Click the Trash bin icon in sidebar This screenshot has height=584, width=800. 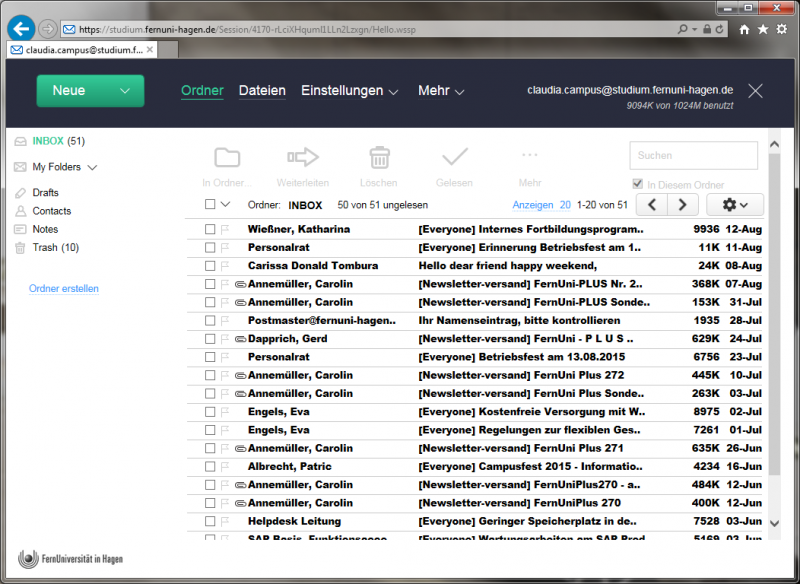20,248
